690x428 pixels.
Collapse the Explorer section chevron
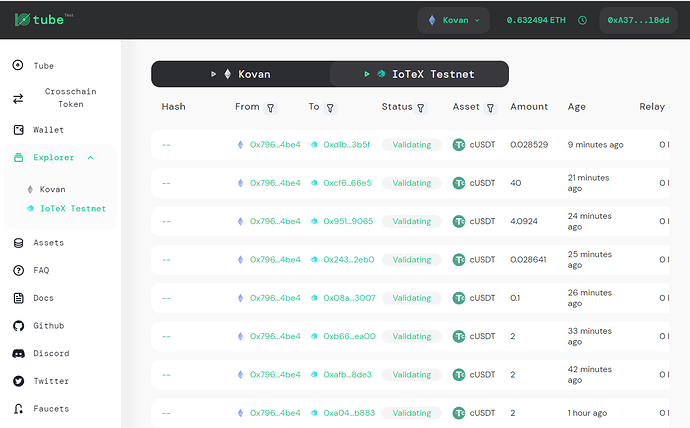(91, 157)
